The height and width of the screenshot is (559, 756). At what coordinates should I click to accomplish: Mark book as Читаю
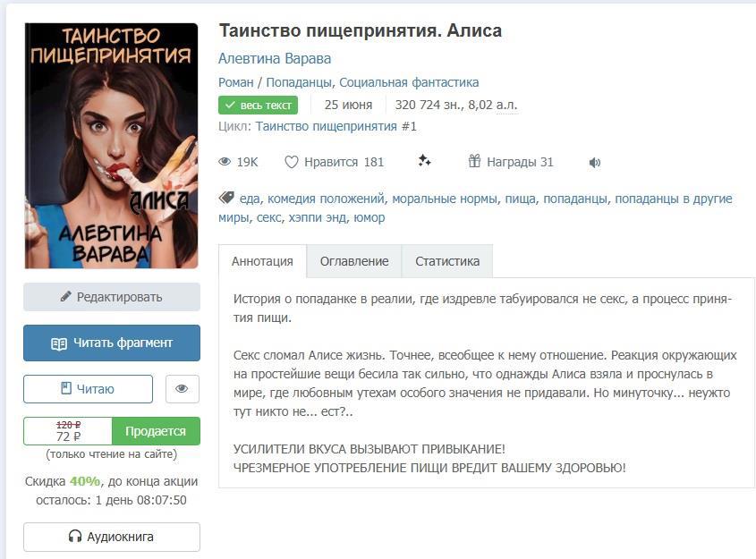coord(89,389)
